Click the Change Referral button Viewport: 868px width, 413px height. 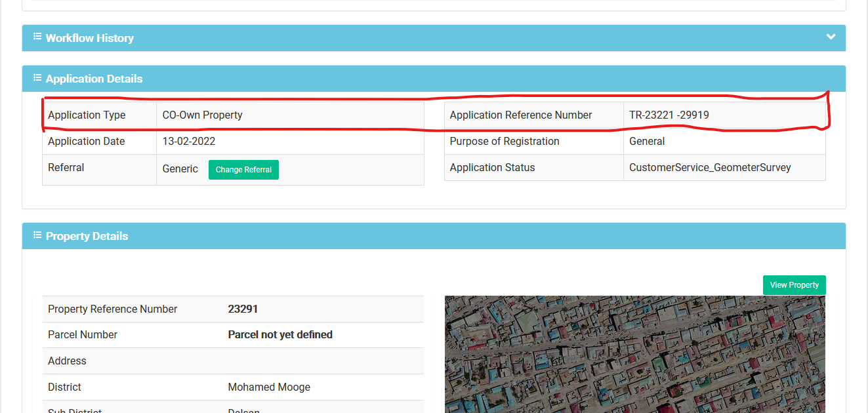243,170
